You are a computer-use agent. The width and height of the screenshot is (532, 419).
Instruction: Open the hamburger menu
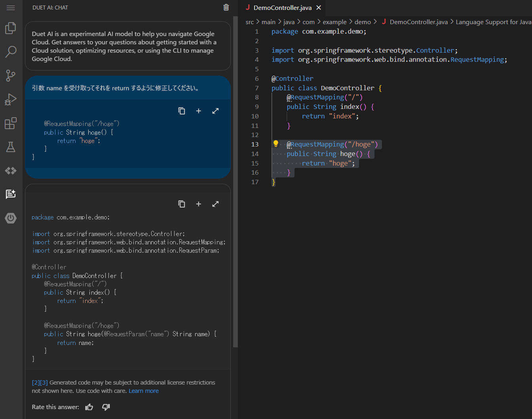[x=11, y=8]
